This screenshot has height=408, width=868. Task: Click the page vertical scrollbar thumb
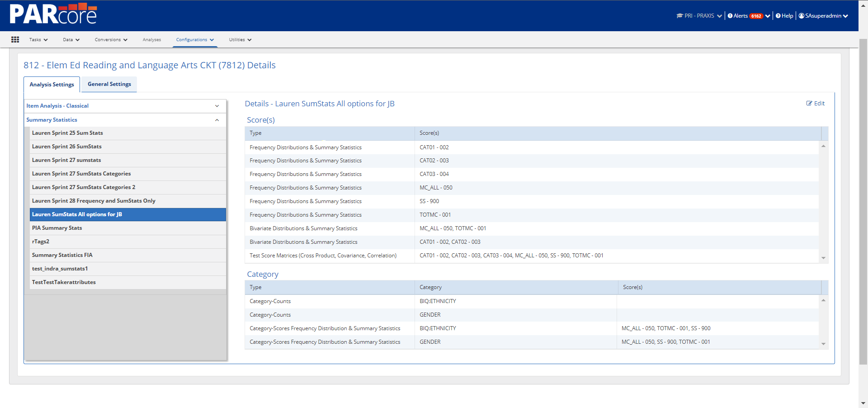pyautogui.click(x=863, y=201)
